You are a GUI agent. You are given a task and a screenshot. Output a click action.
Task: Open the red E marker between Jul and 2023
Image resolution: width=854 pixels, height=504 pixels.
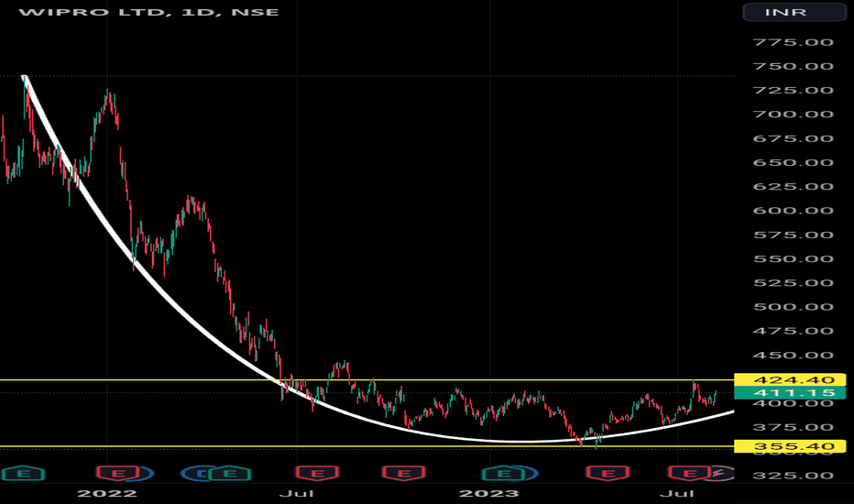tap(403, 473)
